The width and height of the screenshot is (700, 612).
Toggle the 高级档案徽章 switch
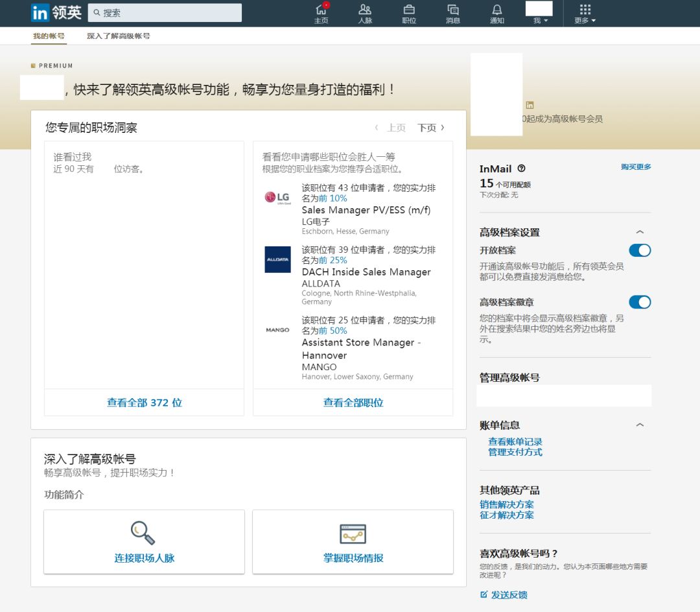point(640,302)
